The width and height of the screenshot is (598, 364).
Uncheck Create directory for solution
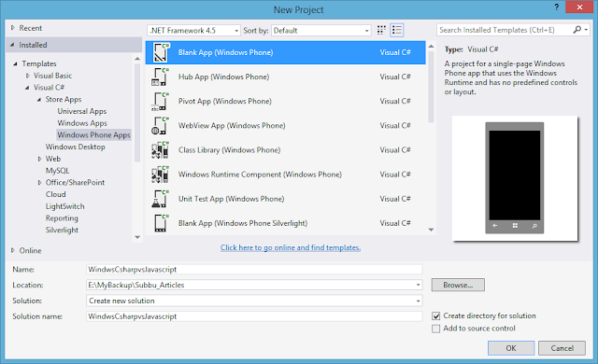coord(436,315)
